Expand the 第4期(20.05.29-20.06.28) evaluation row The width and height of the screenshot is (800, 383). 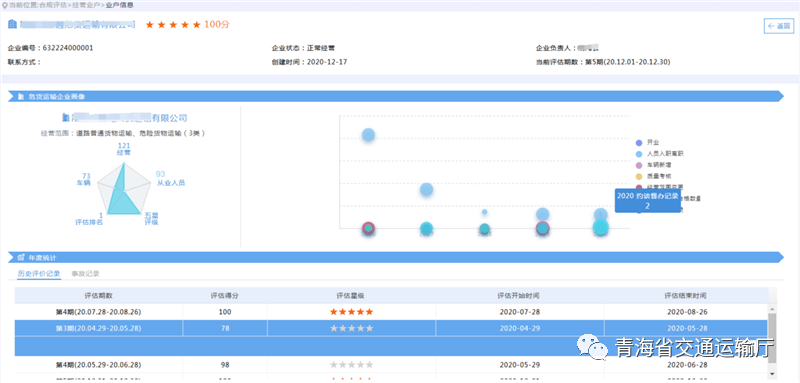(x=391, y=365)
